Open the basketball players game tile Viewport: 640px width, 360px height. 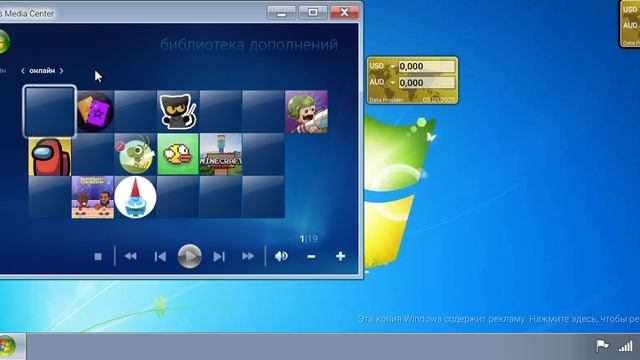pos(93,197)
